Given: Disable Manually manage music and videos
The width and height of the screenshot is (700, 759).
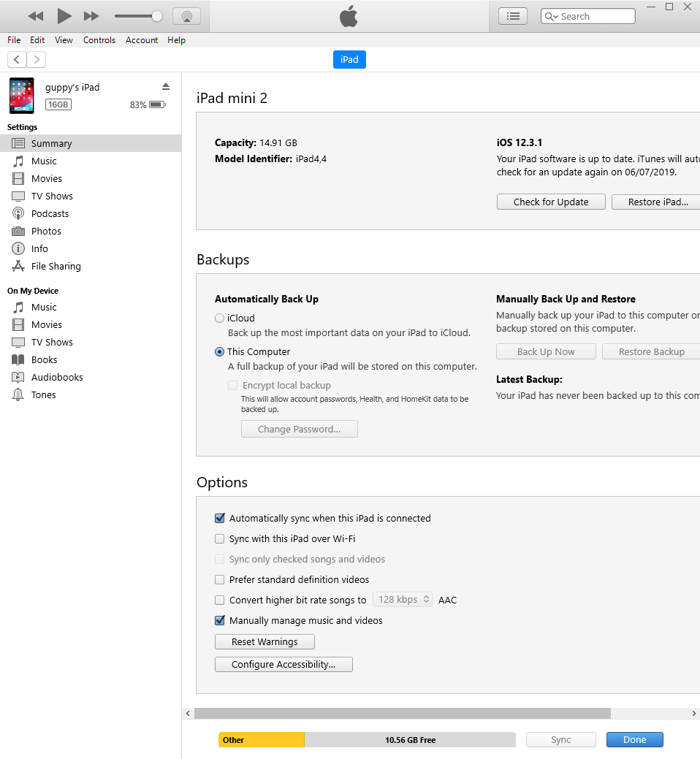Looking at the screenshot, I should (x=220, y=620).
